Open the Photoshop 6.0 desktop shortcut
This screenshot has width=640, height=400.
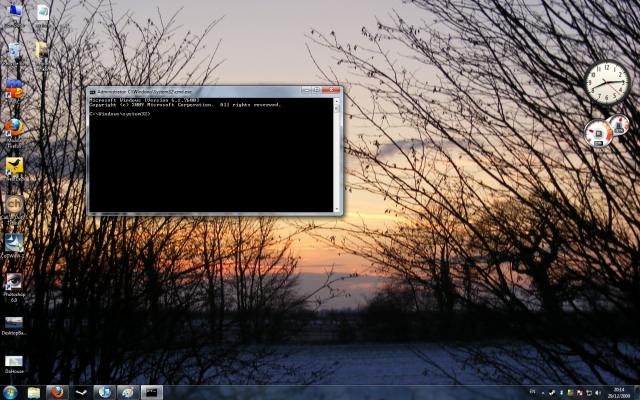click(x=14, y=282)
